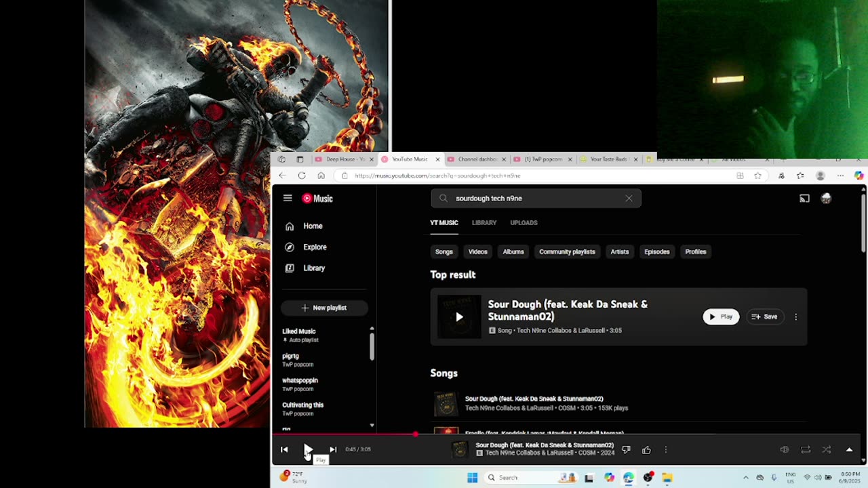Image resolution: width=868 pixels, height=488 pixels.
Task: Dislike the playing song Sour Dough
Action: 626,449
